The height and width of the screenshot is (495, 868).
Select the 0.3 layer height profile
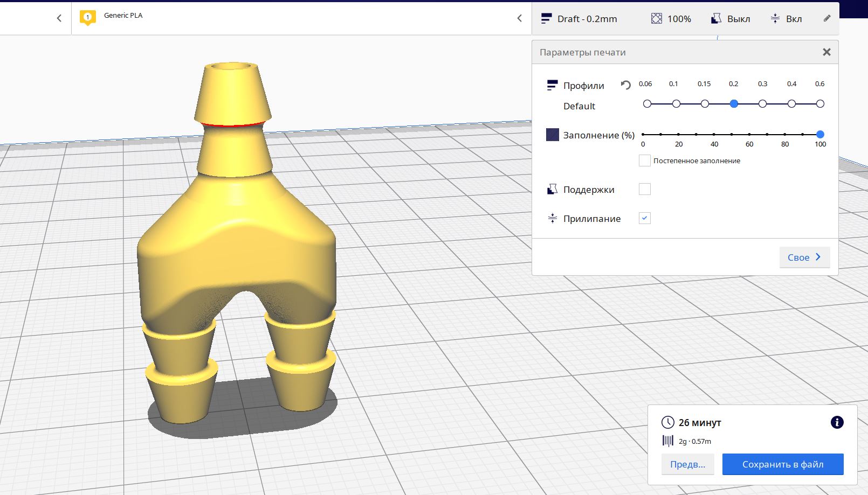click(x=762, y=104)
